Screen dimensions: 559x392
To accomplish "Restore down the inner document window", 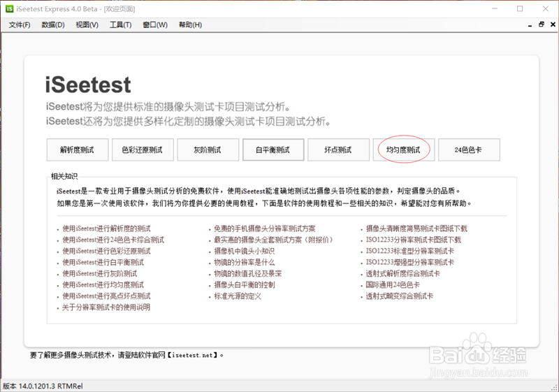I will [x=541, y=24].
